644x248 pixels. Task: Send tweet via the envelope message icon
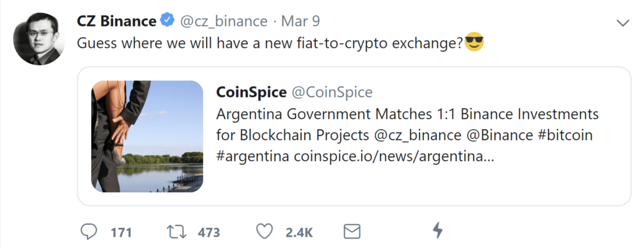(x=352, y=232)
